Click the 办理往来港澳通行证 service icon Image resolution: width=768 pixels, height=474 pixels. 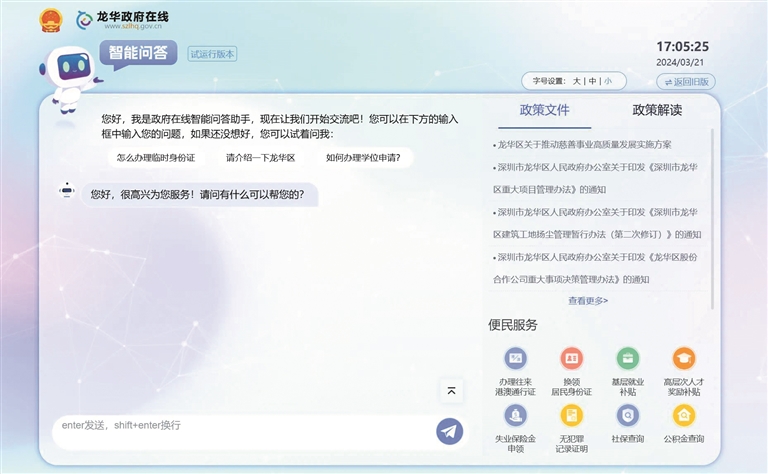coord(515,359)
